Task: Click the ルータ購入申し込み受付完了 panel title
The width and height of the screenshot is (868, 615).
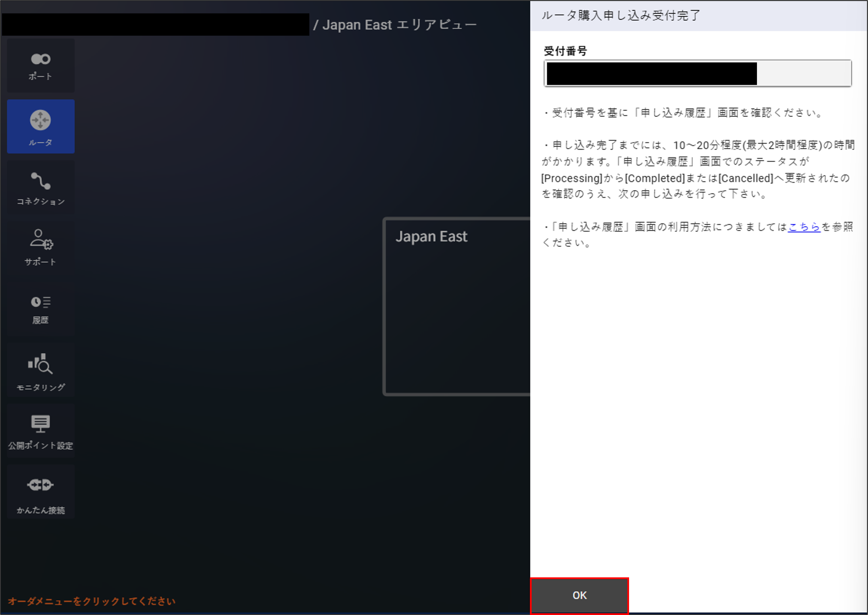Action: point(621,16)
